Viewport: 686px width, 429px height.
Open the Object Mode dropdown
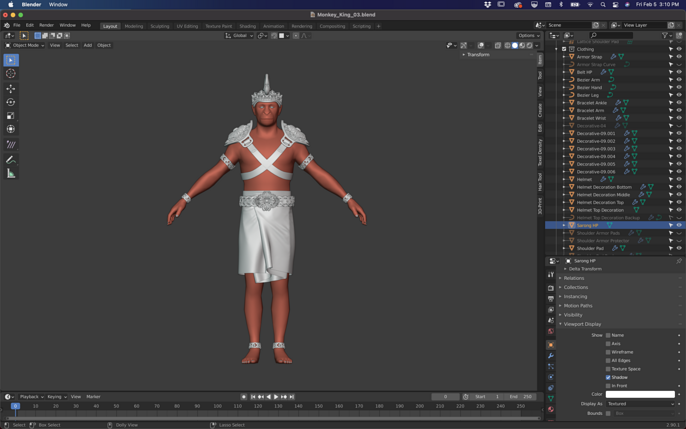(x=24, y=45)
